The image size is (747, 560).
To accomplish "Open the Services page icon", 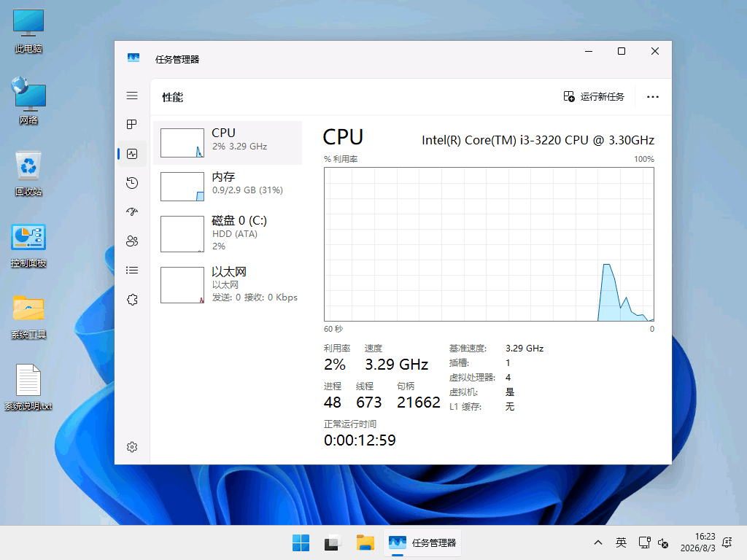I will [x=132, y=300].
